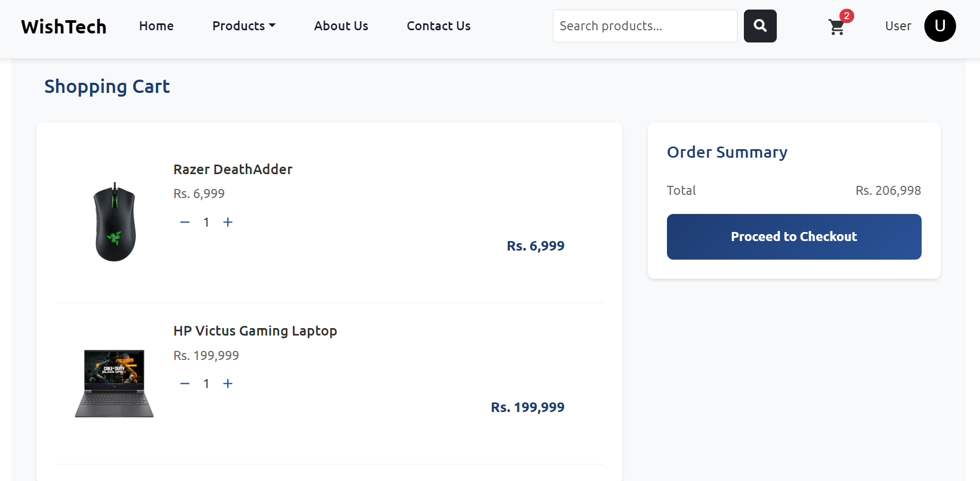Navigate to Contact Us
The height and width of the screenshot is (481, 980).
point(438,26)
